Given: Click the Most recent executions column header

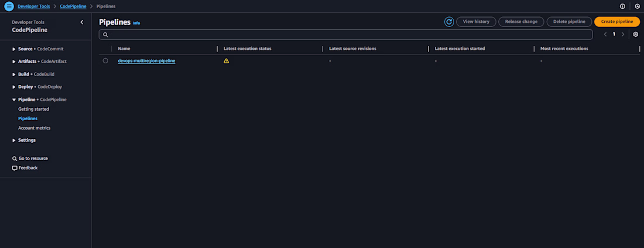Looking at the screenshot, I should [x=564, y=49].
